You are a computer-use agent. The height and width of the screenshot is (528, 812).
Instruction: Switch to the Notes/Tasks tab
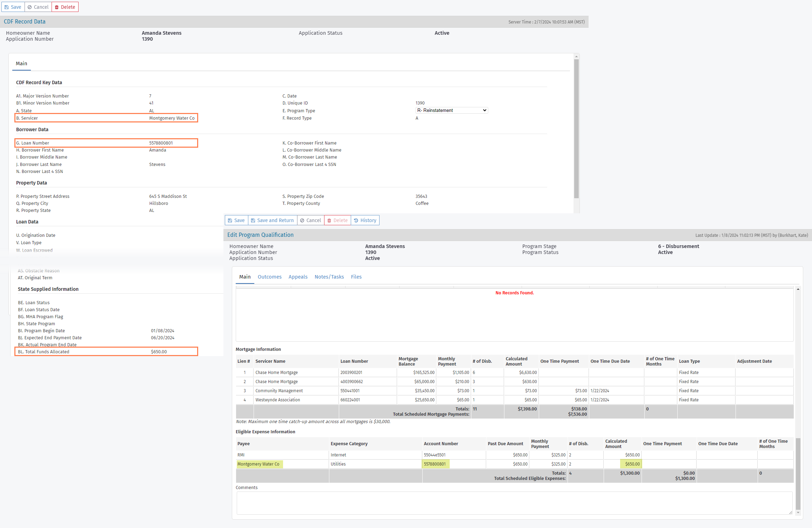pos(329,276)
